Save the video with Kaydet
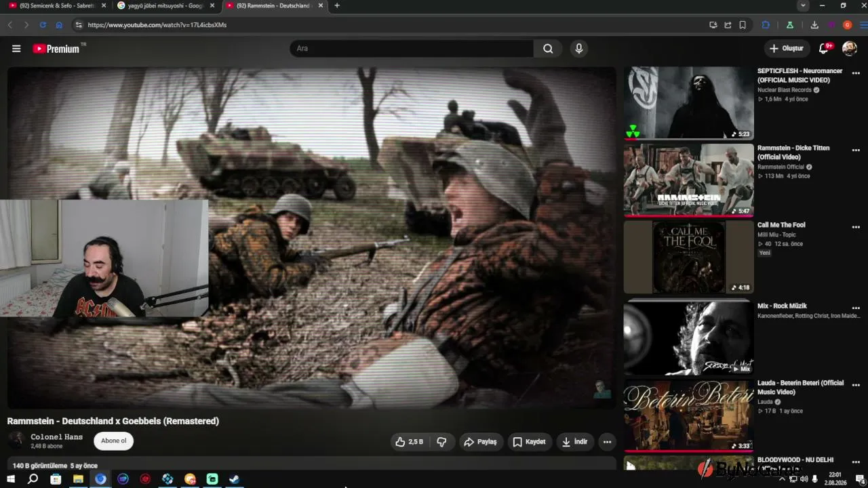 (x=530, y=442)
